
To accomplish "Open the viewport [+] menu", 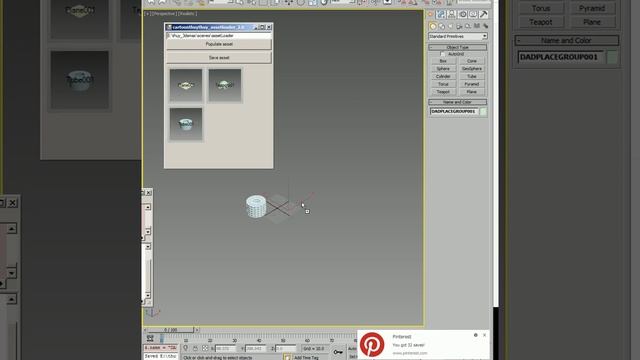I will pos(147,13).
